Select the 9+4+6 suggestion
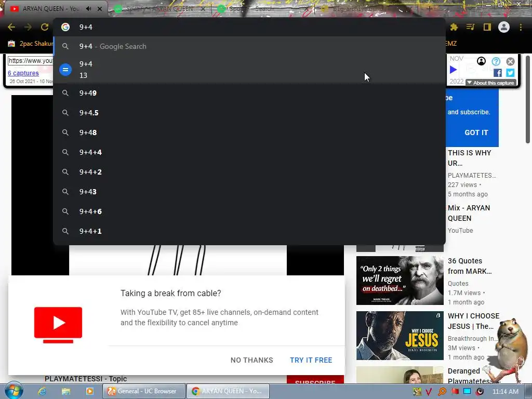The image size is (532, 399). 249,211
